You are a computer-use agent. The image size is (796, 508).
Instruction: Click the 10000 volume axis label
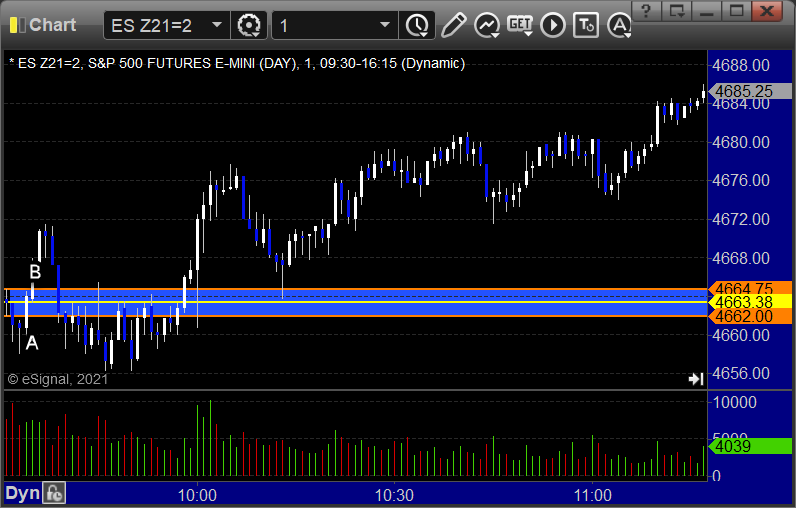(x=735, y=402)
